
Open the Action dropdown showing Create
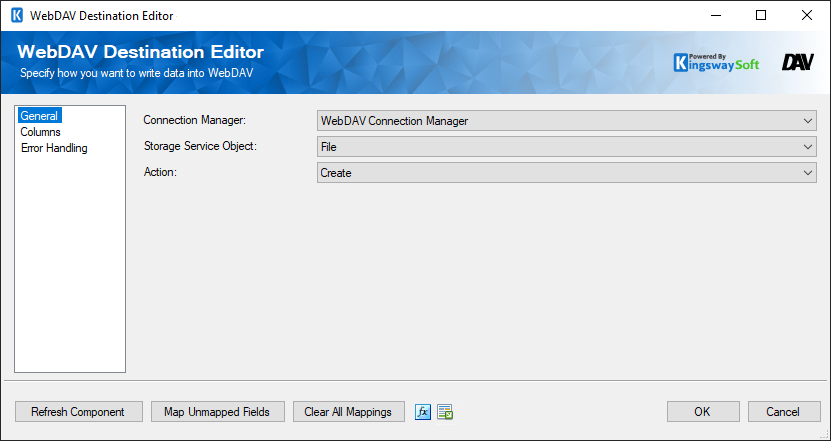click(x=567, y=173)
